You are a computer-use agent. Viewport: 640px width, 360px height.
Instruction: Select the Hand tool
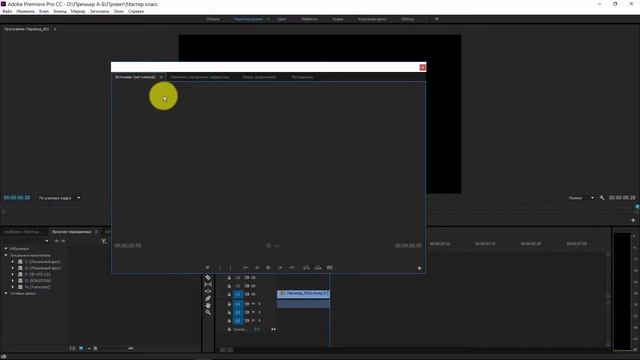pyautogui.click(x=208, y=305)
